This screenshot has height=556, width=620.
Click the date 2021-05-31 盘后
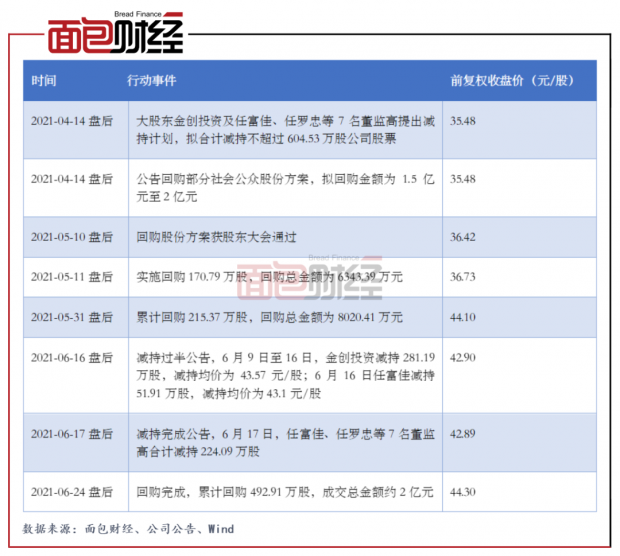pos(72,317)
